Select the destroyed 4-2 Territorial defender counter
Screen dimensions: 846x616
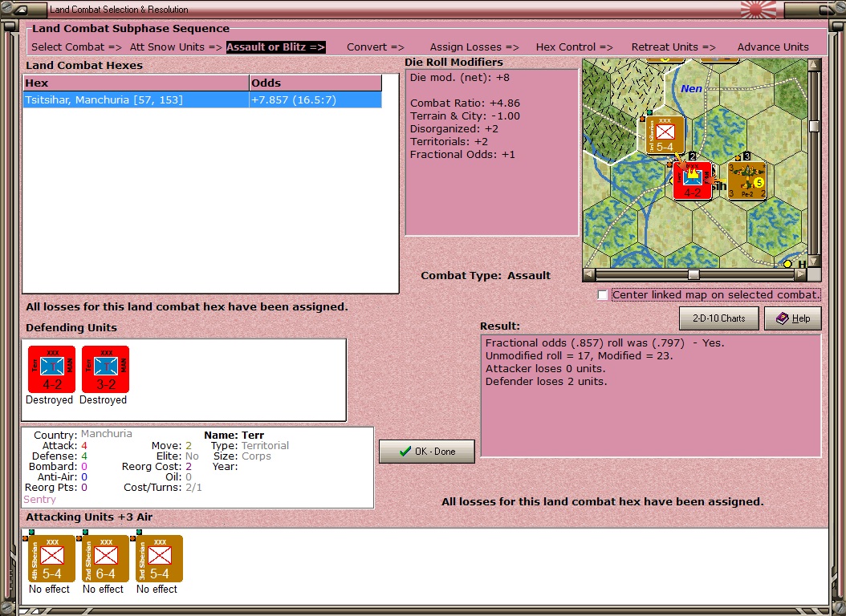(x=51, y=369)
